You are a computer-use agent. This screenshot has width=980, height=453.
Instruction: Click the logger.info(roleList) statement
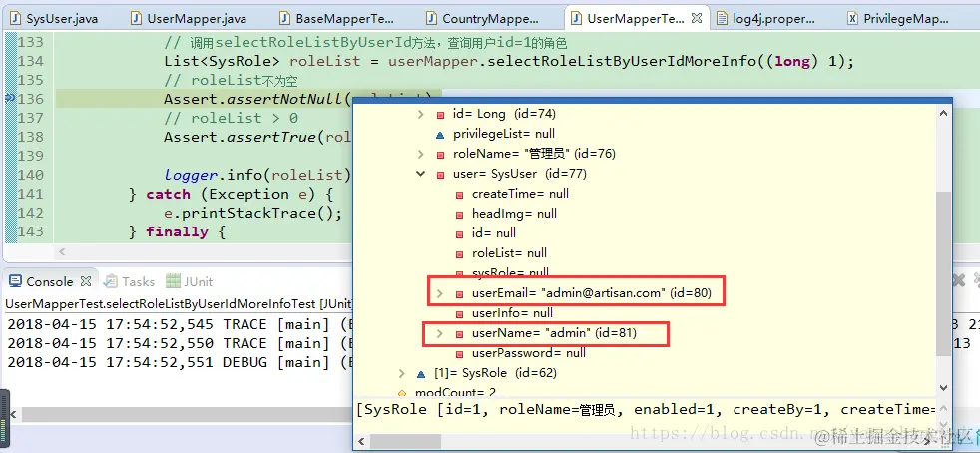256,175
